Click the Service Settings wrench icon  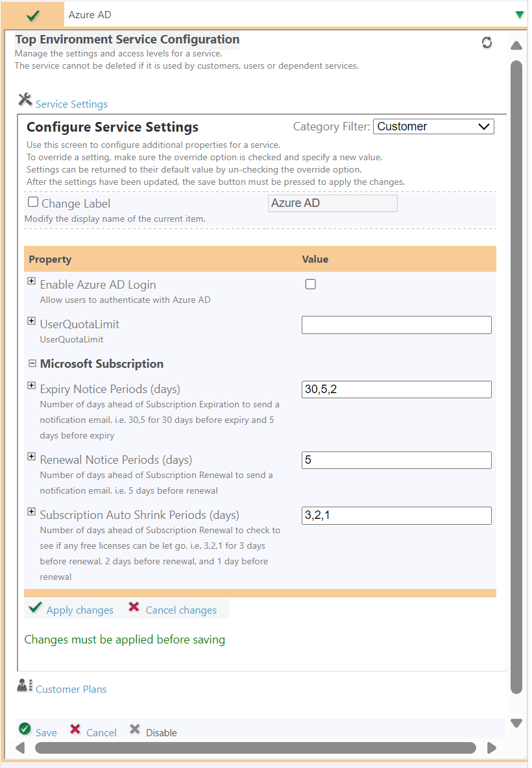click(x=25, y=99)
